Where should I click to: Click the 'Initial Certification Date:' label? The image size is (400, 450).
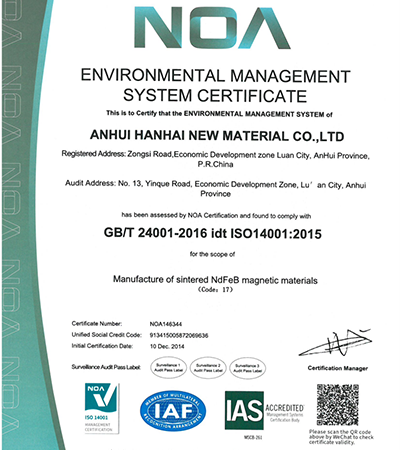click(102, 346)
